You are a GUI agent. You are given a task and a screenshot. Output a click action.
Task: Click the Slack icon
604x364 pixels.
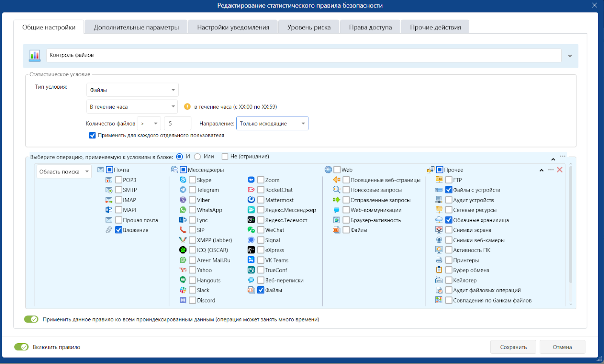pos(183,290)
